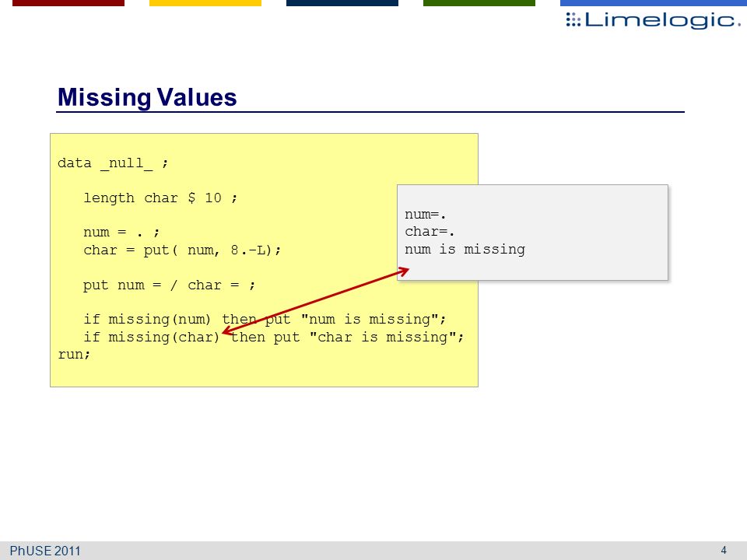Viewport: 747px width, 560px height.
Task: Click the 'run;' code line
Action: [74, 355]
